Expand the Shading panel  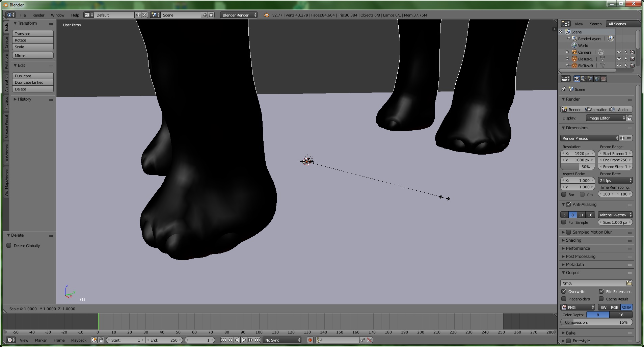573,240
